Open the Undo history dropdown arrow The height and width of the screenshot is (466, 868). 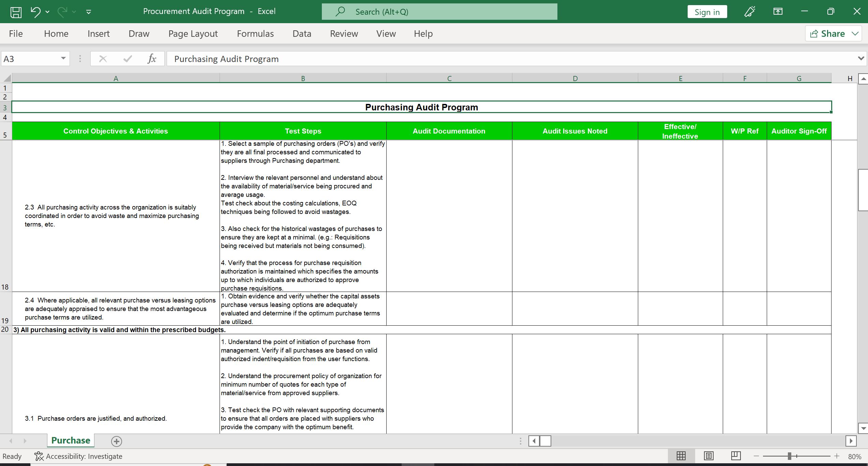(47, 12)
